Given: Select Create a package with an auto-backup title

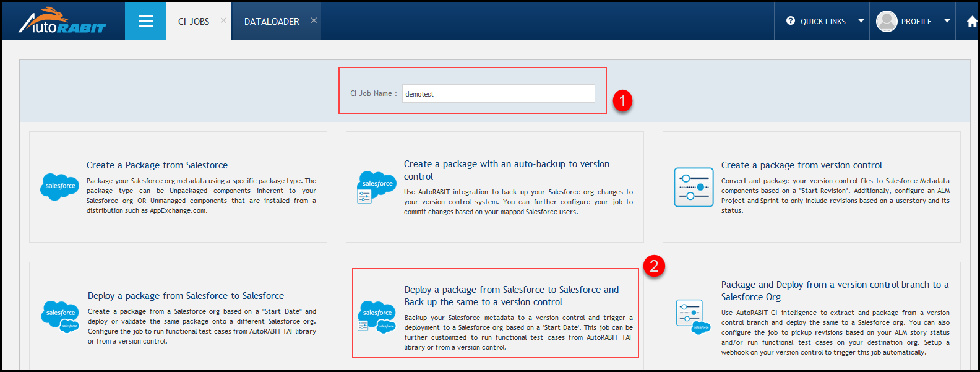Looking at the screenshot, I should click(x=507, y=170).
